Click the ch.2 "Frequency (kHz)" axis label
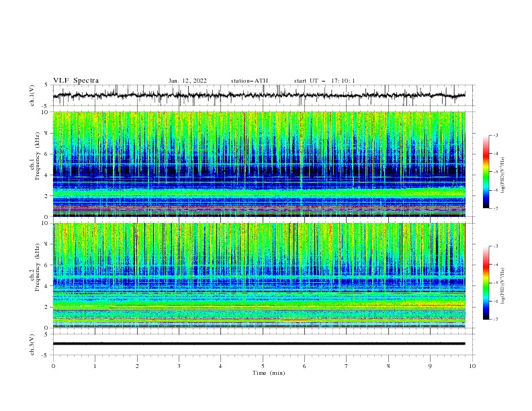 38,267
